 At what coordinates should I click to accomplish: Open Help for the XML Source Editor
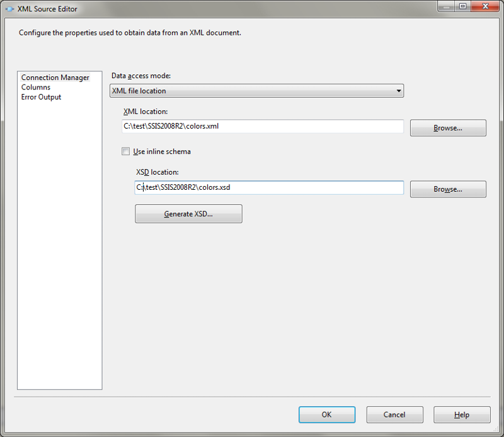pos(462,414)
